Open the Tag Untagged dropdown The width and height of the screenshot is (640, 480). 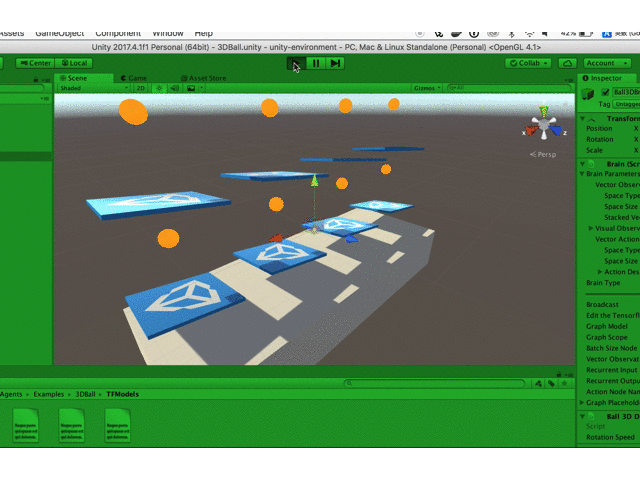pos(627,104)
